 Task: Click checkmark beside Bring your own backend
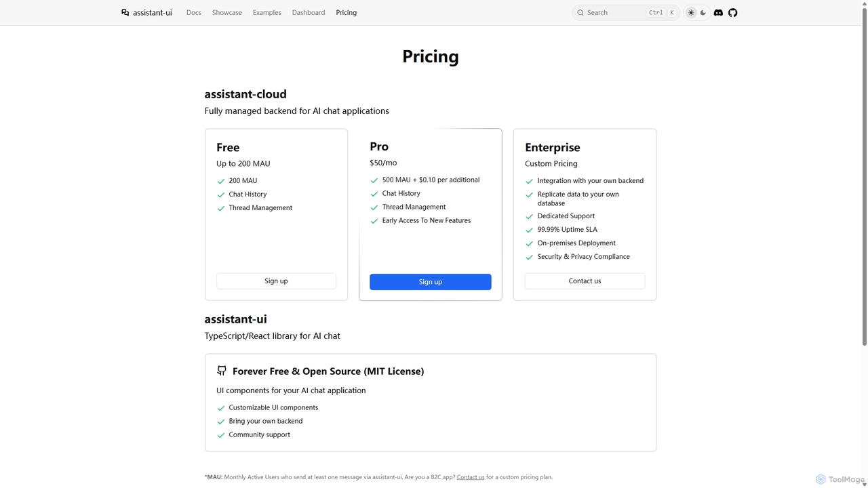coord(220,422)
